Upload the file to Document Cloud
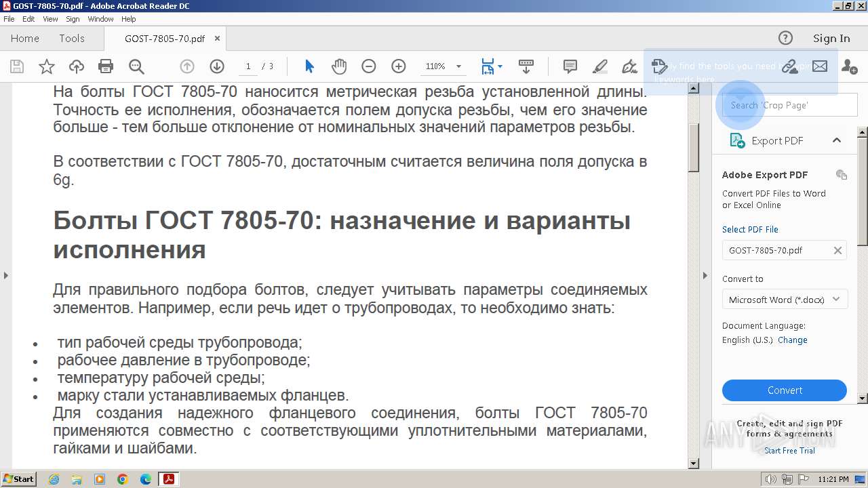Viewport: 868px width, 488px height. coord(77,66)
